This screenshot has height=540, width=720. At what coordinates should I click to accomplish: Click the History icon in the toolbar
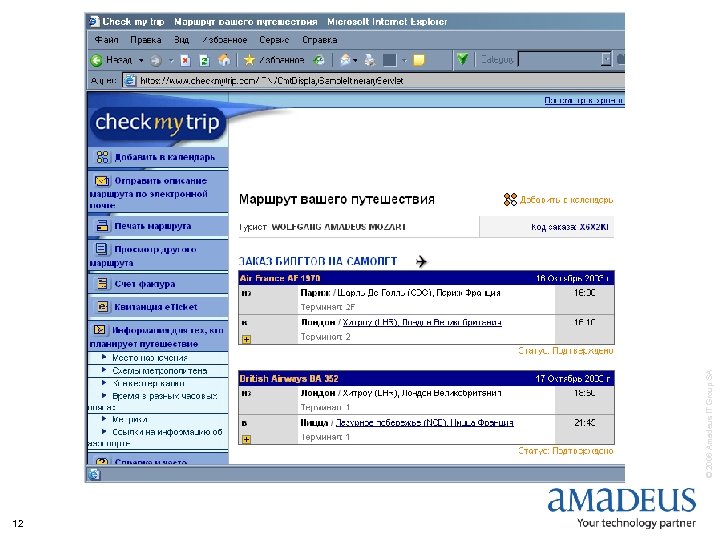[x=319, y=60]
